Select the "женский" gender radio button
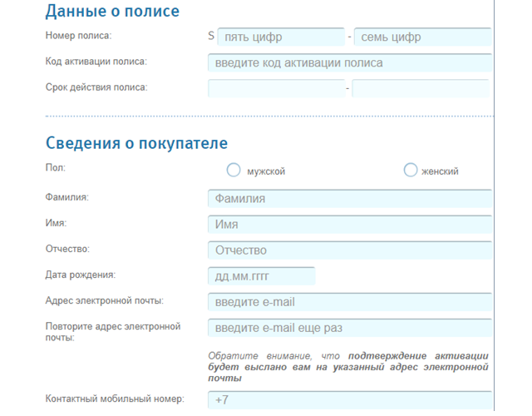Viewport: 532px width, 416px height. pyautogui.click(x=411, y=171)
